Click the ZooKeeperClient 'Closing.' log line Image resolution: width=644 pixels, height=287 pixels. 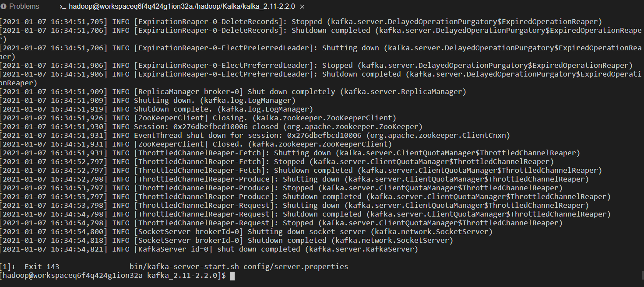(x=198, y=118)
